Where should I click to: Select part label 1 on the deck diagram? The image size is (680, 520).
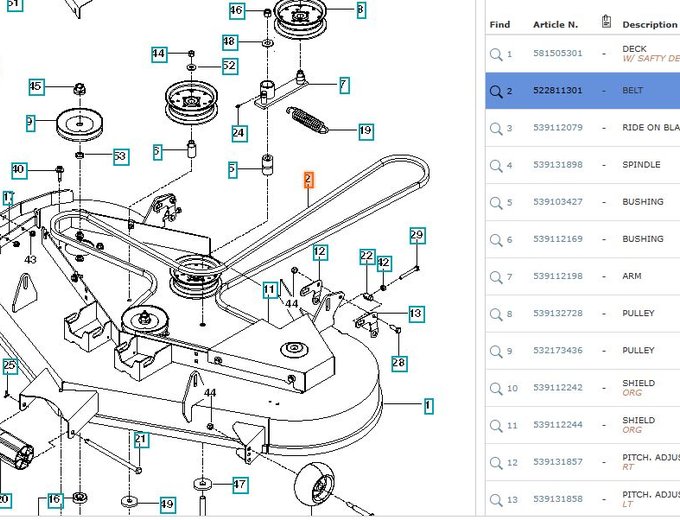tap(428, 406)
